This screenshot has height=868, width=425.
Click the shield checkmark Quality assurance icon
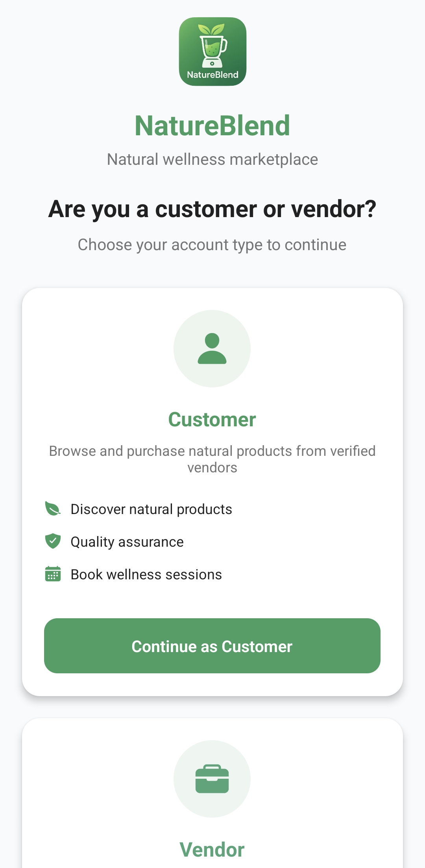coord(53,541)
